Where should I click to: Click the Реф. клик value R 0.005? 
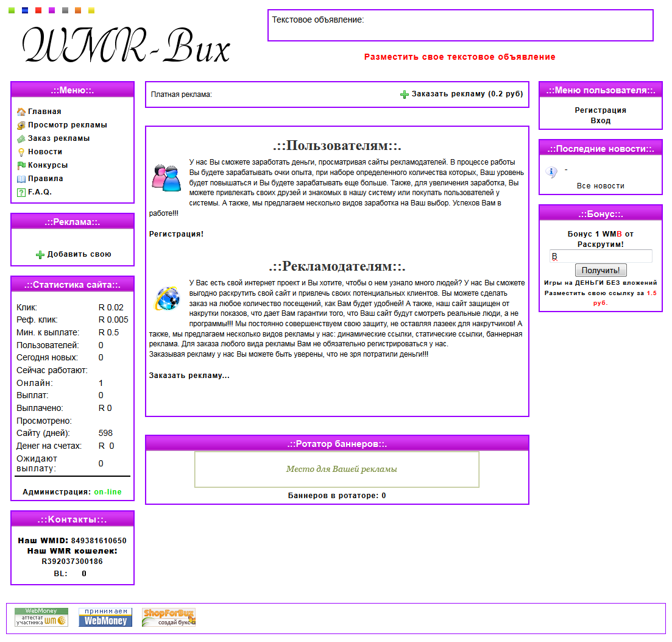(113, 319)
